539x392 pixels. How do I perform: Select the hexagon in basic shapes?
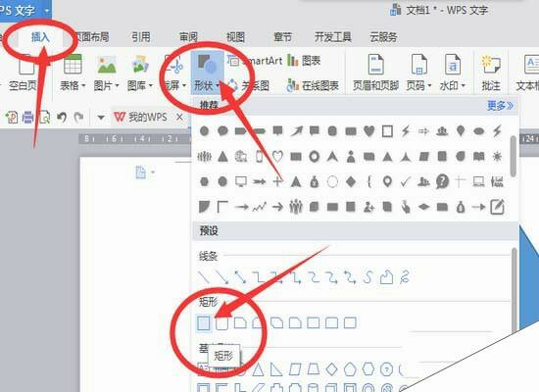point(368,369)
